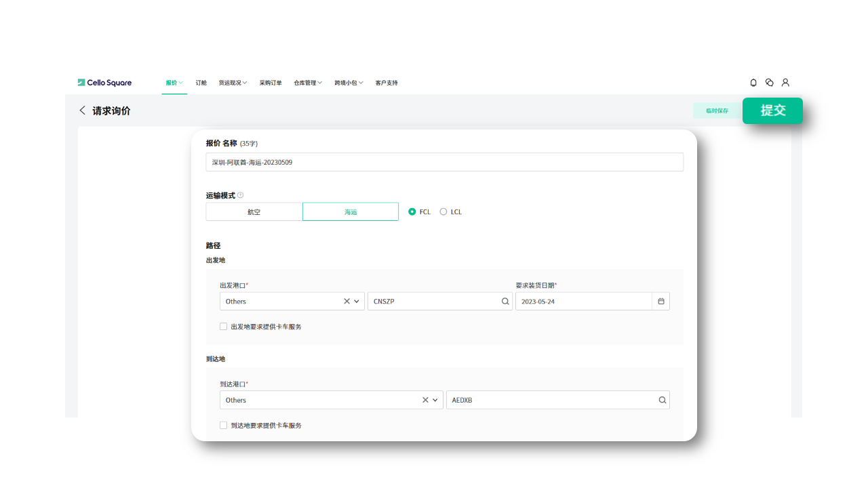868x488 pixels.
Task: Clear the departure port Others selection
Action: (347, 302)
